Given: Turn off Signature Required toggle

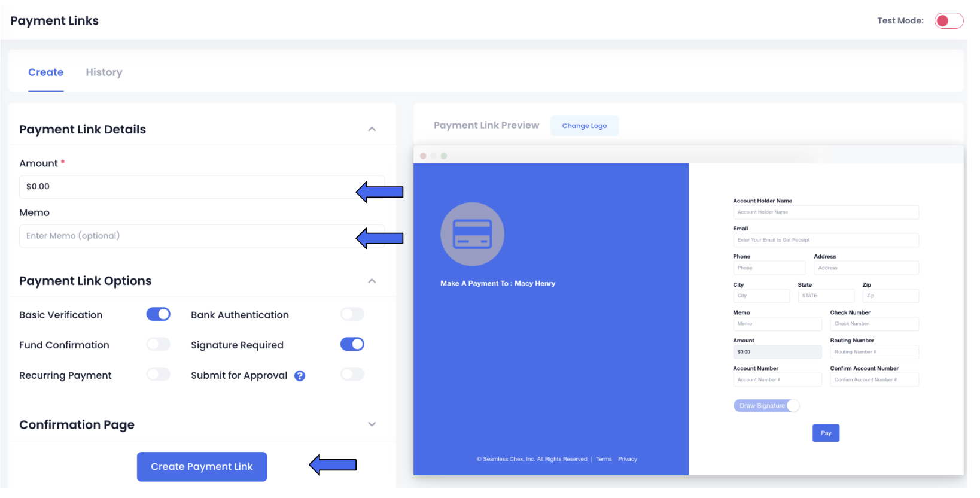Looking at the screenshot, I should pos(352,344).
